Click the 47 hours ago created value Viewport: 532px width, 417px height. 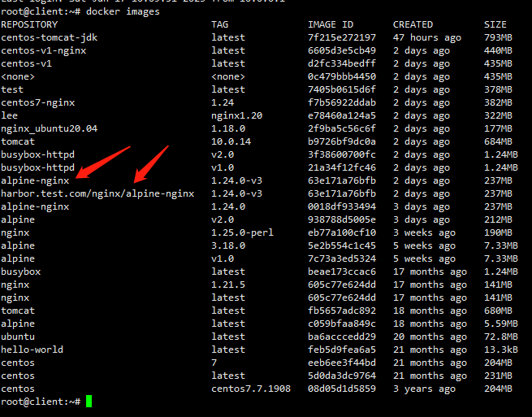click(427, 37)
